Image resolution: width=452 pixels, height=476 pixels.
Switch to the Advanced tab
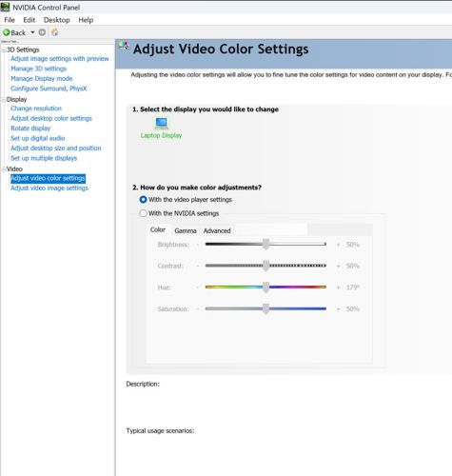coord(217,230)
